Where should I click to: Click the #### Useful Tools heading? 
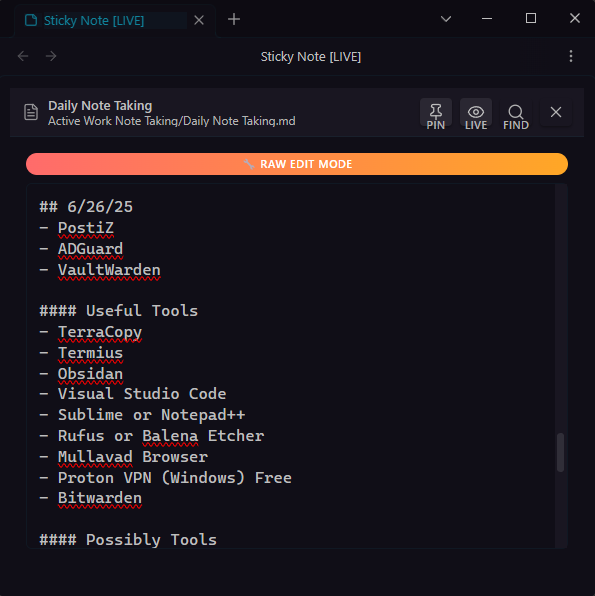(119, 311)
